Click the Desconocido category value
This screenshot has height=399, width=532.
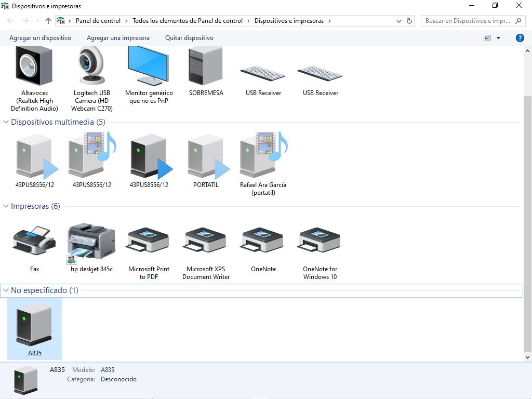pos(118,379)
